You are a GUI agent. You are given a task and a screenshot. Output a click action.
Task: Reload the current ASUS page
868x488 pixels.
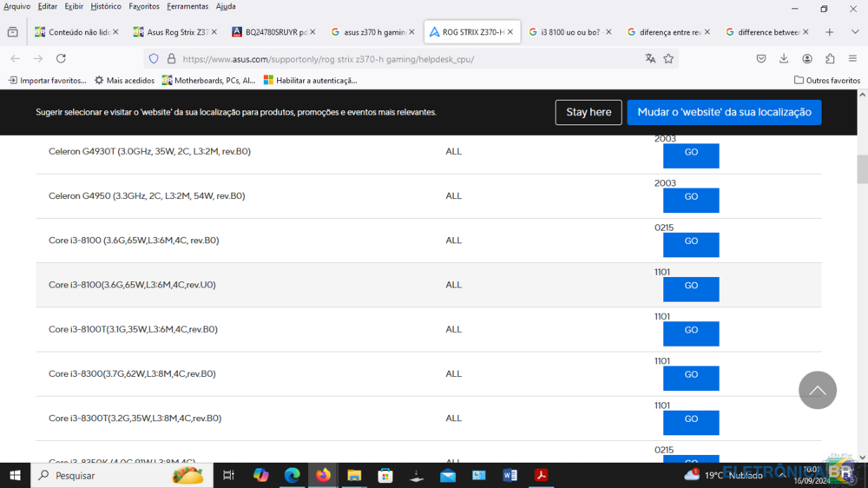61,59
